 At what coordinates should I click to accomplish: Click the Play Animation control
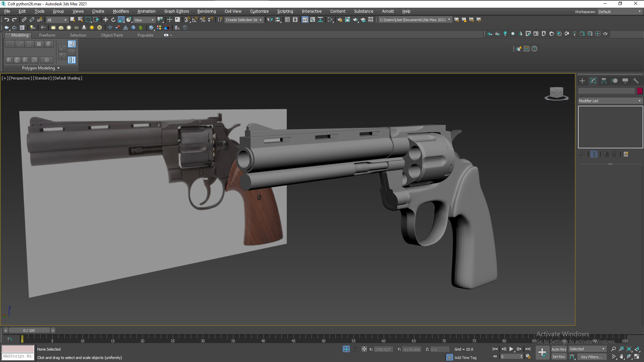512,349
